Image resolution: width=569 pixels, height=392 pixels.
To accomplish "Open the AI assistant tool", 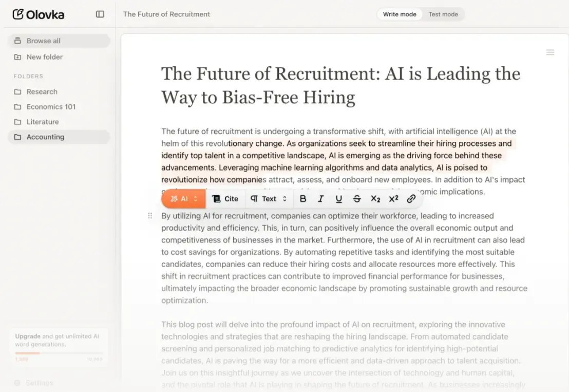I will click(179, 198).
